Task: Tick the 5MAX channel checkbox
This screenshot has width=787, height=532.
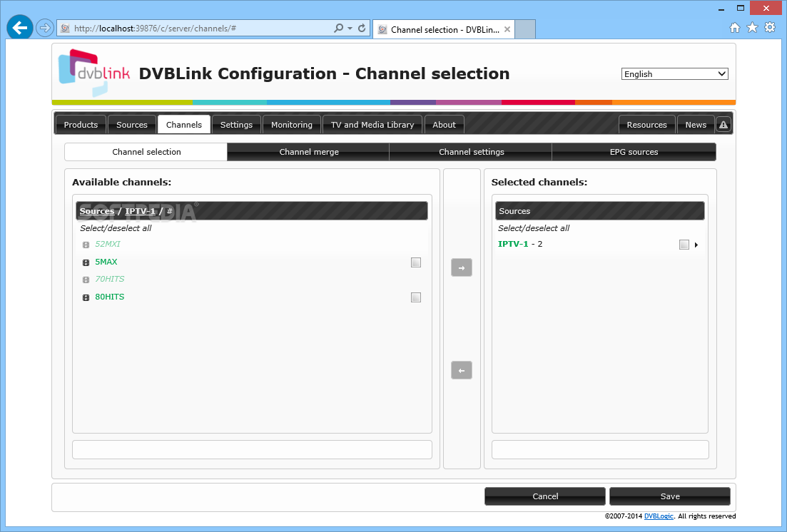Action: pyautogui.click(x=415, y=262)
